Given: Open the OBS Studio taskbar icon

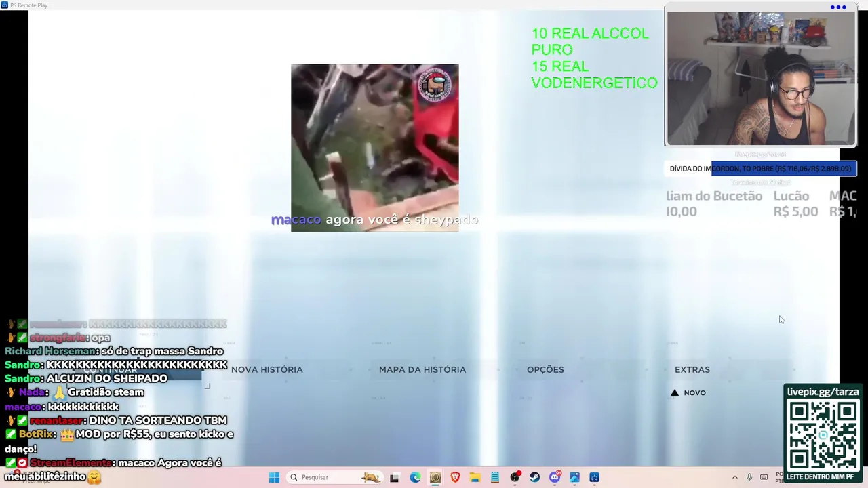Looking at the screenshot, I should pyautogui.click(x=515, y=477).
